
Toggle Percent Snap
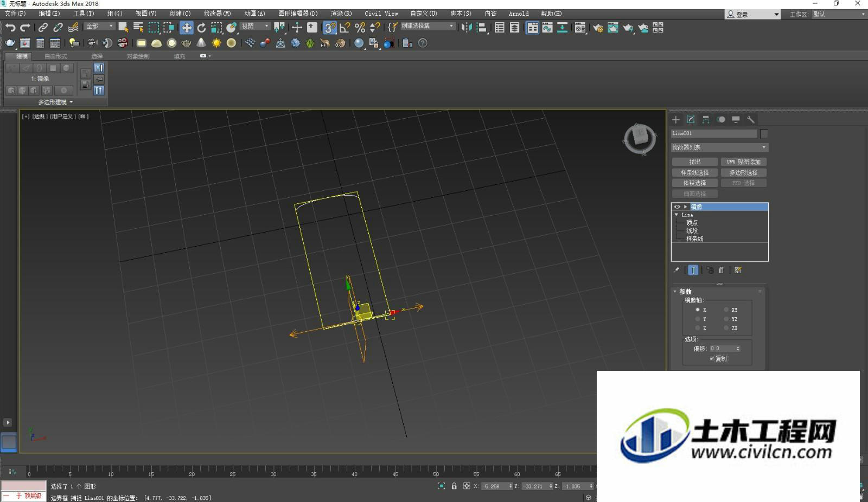[x=360, y=28]
